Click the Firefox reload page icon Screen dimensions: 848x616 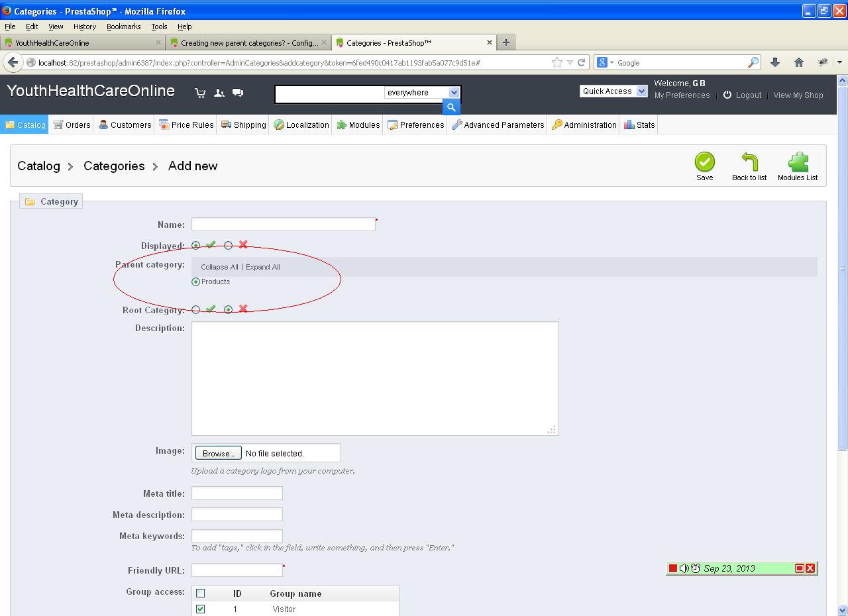tap(581, 62)
